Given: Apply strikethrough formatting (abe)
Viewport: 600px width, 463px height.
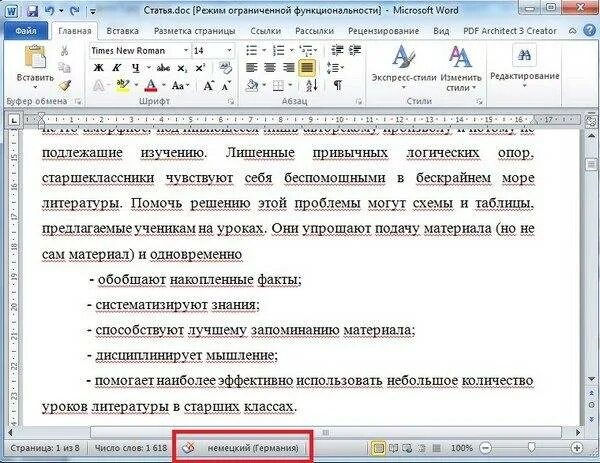Looking at the screenshot, I should point(163,68).
